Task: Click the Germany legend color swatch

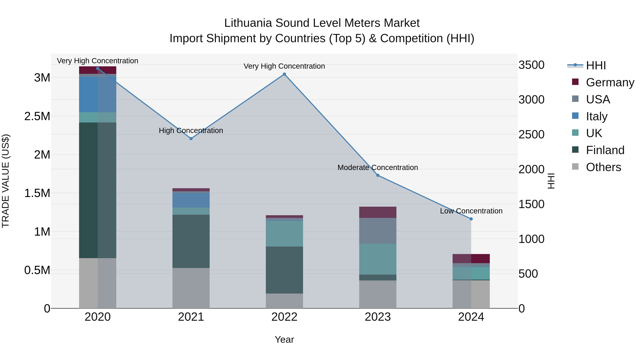Action: [575, 82]
